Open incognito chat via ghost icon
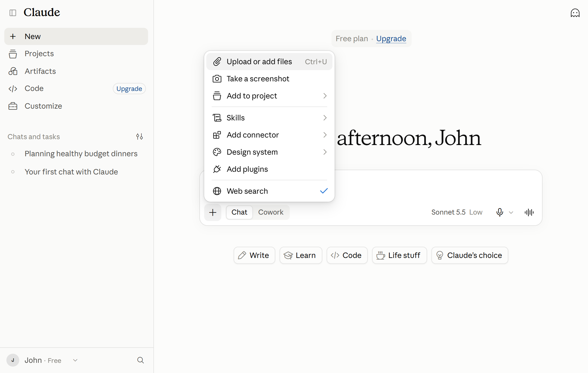 pos(575,13)
